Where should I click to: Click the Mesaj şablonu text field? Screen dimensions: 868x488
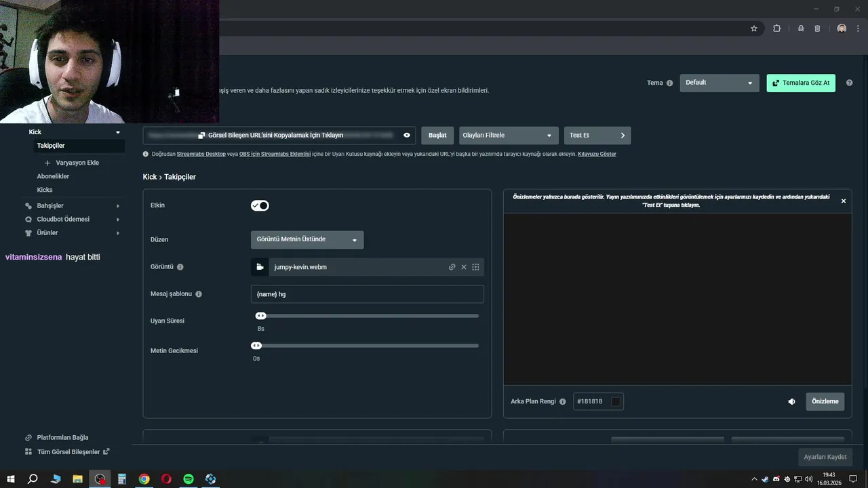click(367, 294)
